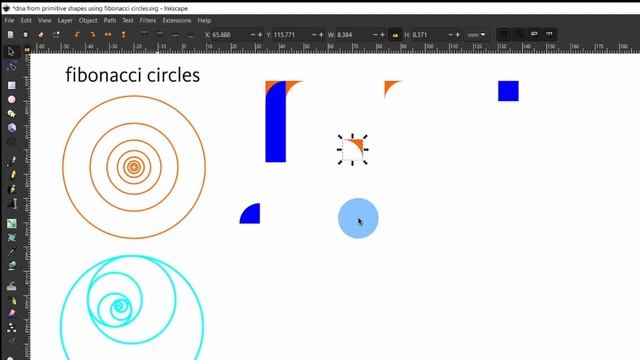Click the Y position field 115.771
640x360 pixels.
pyautogui.click(x=291, y=35)
